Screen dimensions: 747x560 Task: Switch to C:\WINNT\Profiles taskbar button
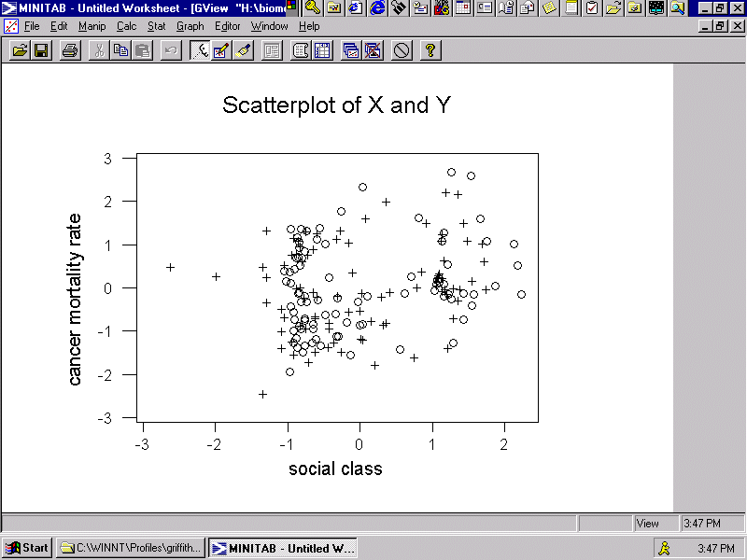(131, 548)
